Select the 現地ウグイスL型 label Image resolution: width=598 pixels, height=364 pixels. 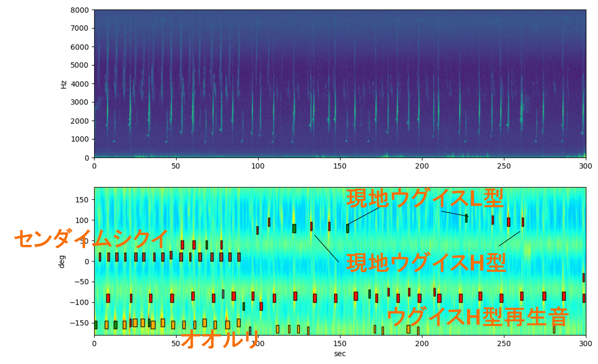pyautogui.click(x=425, y=198)
